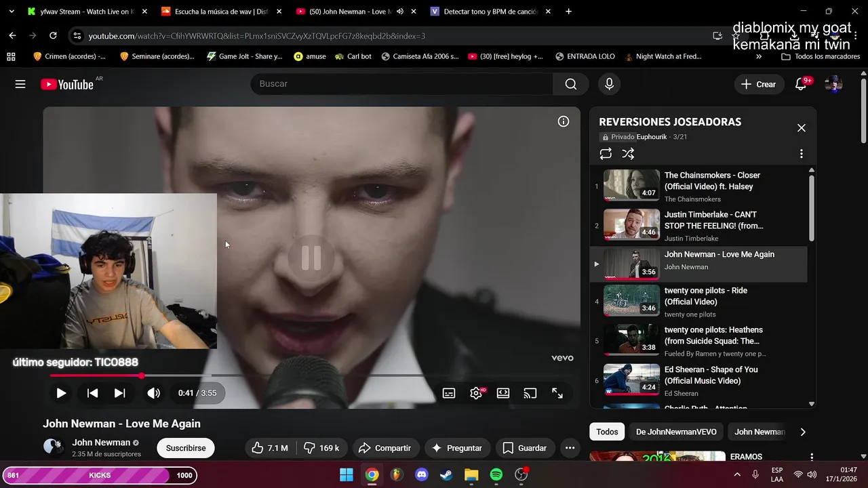Click the search magnifier button
The width and height of the screenshot is (868, 488).
571,84
